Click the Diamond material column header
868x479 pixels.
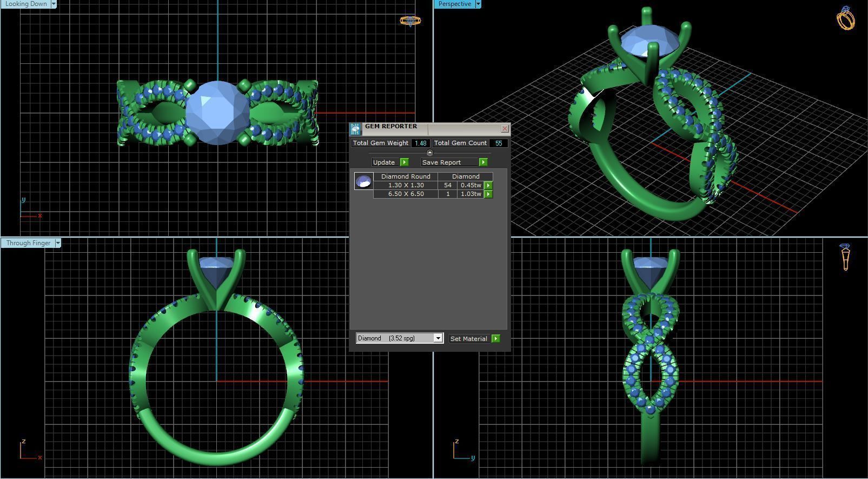tap(466, 176)
